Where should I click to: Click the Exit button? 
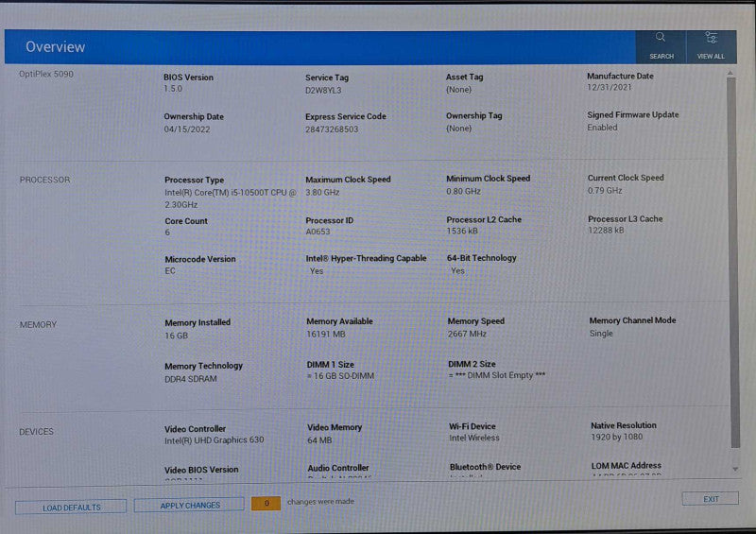[711, 499]
